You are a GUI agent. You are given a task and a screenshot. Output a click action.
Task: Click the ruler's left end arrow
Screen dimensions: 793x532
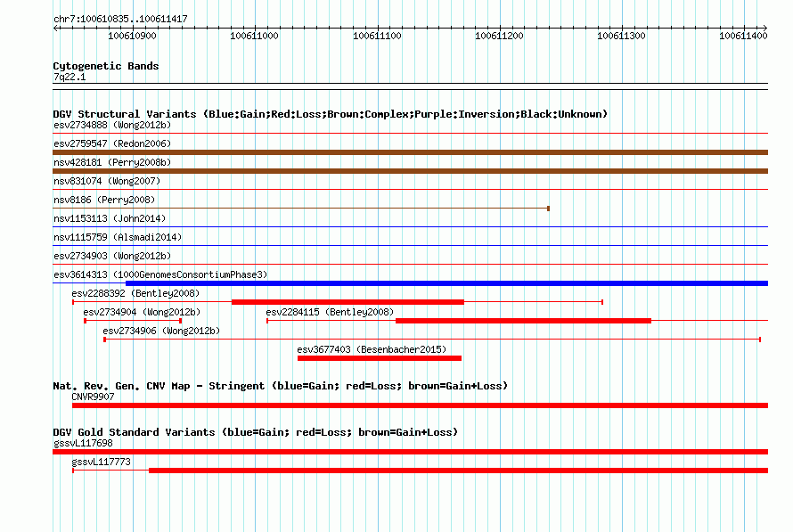pyautogui.click(x=55, y=29)
